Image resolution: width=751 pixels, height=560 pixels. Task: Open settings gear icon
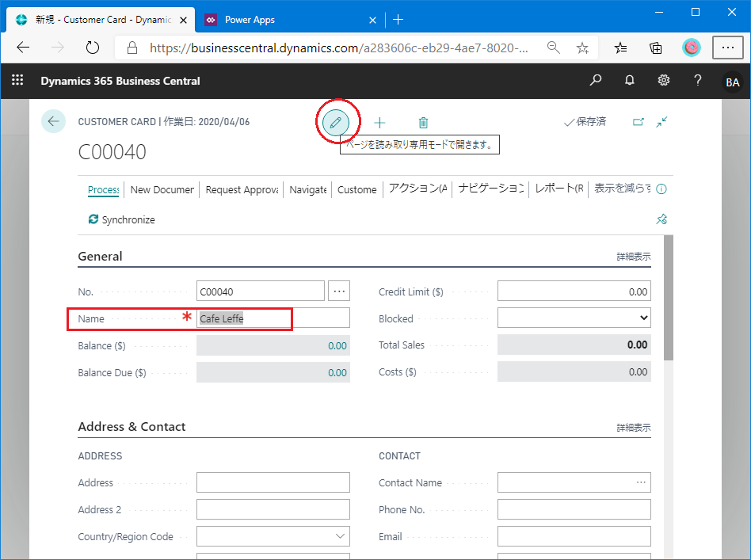click(663, 80)
